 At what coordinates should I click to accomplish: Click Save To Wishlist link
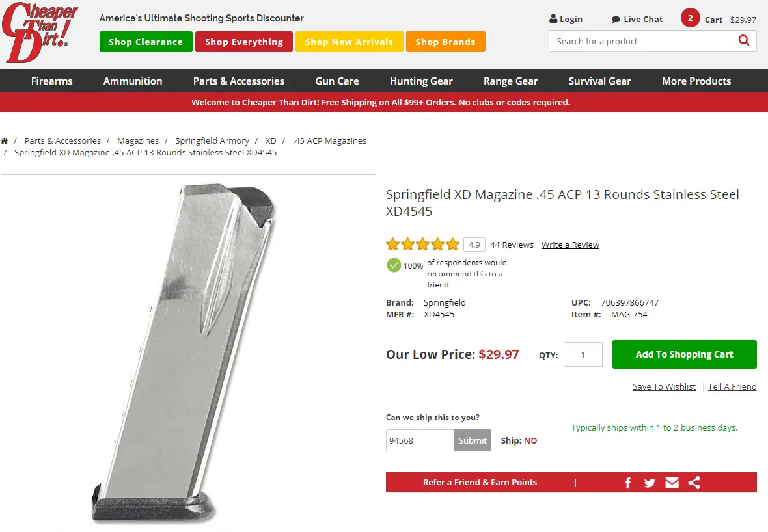(x=664, y=386)
